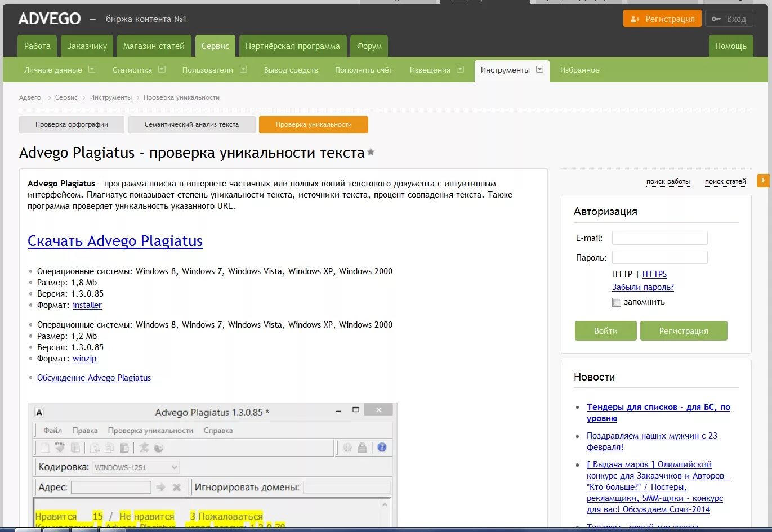Open the Помощь tab
The height and width of the screenshot is (532, 772).
click(x=730, y=46)
